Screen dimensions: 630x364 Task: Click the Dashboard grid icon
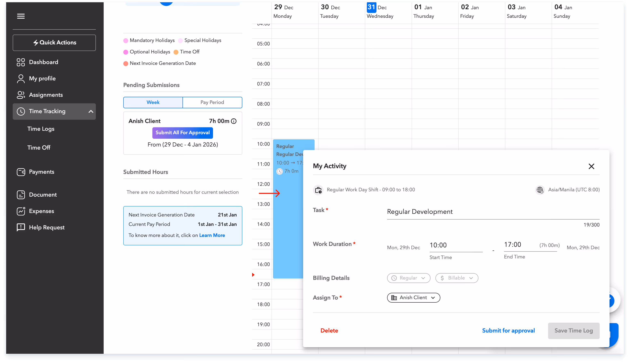coord(21,62)
